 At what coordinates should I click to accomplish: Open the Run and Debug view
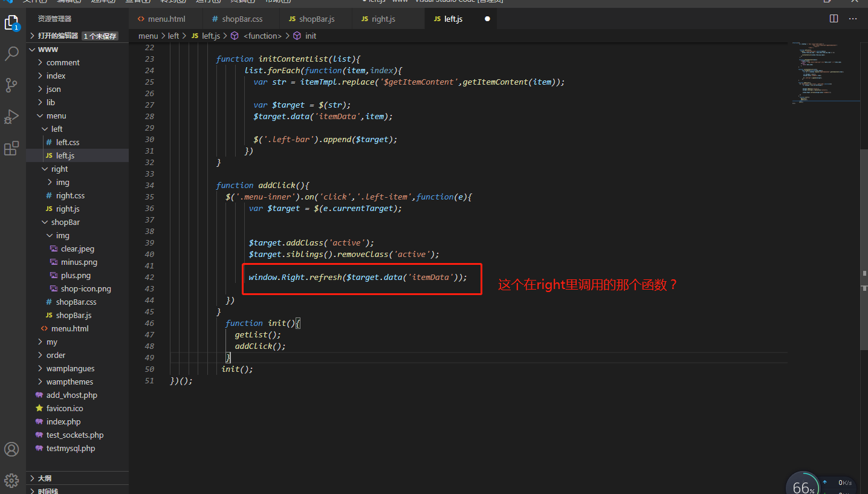click(11, 117)
